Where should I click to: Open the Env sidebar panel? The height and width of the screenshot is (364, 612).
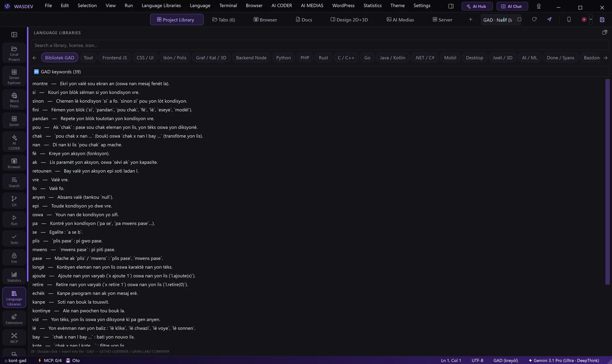pos(14,258)
